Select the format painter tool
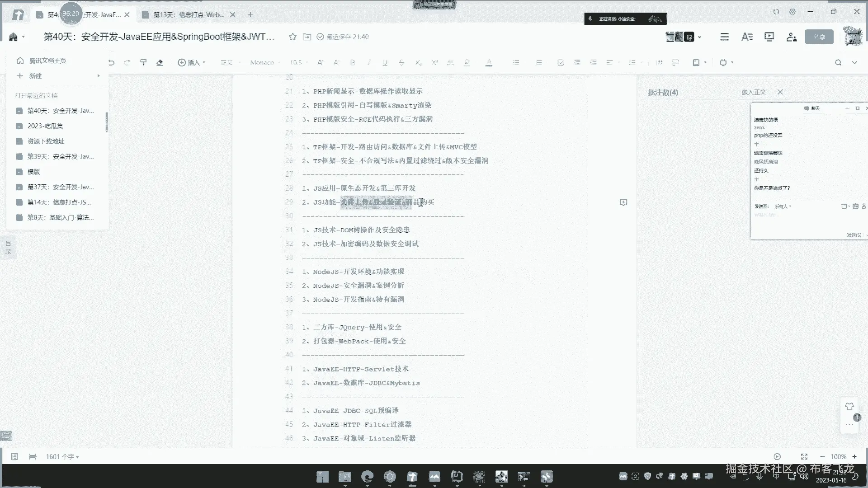This screenshot has height=488, width=868. (143, 63)
